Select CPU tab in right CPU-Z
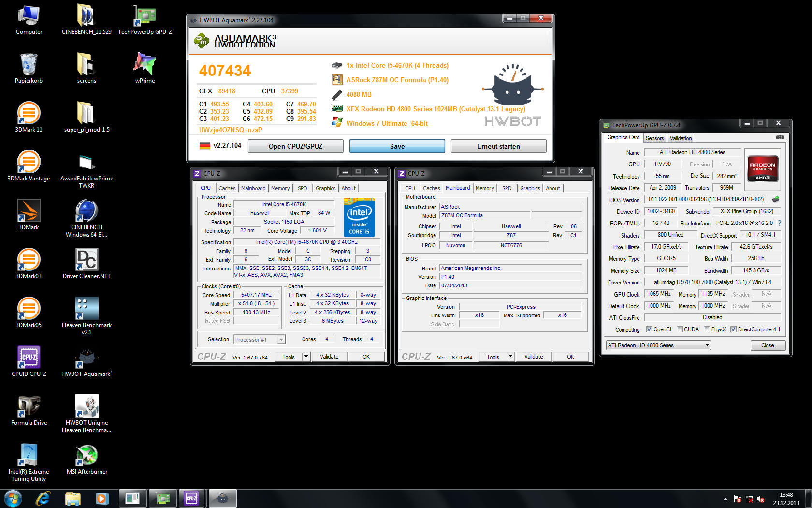 (x=410, y=188)
